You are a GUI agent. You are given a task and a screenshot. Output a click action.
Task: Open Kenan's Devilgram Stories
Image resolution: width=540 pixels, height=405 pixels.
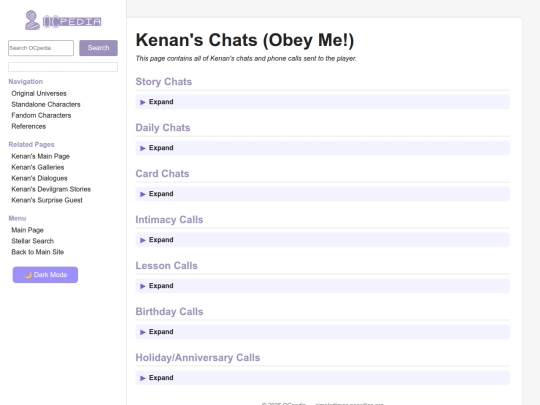coord(51,189)
